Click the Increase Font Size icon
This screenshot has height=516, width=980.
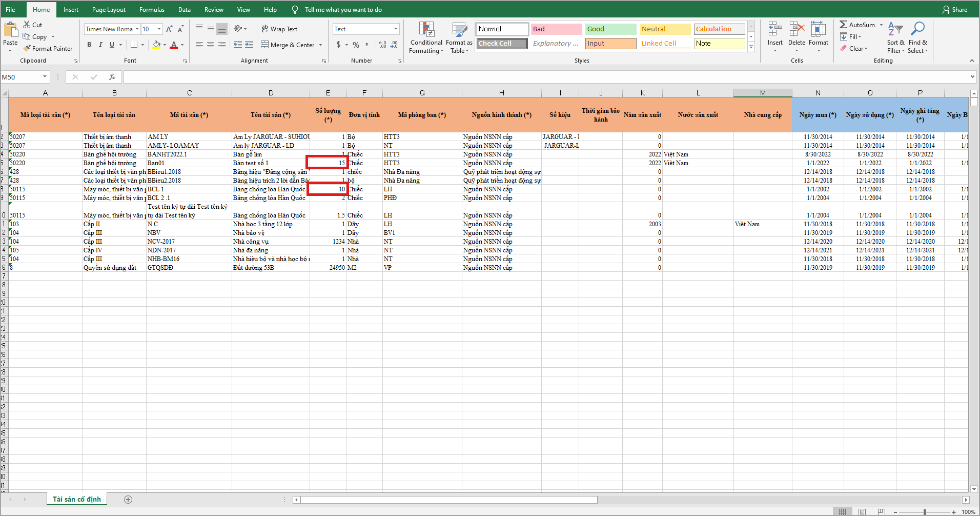(x=169, y=29)
